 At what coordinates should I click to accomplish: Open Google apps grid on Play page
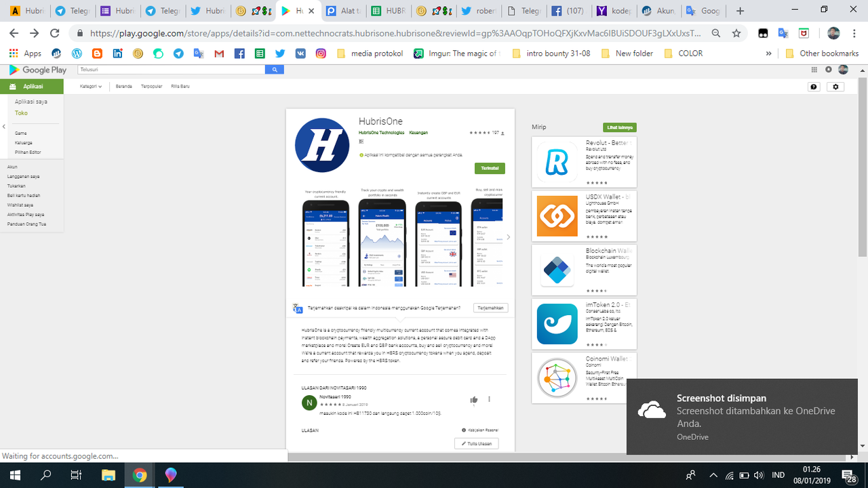(x=814, y=70)
